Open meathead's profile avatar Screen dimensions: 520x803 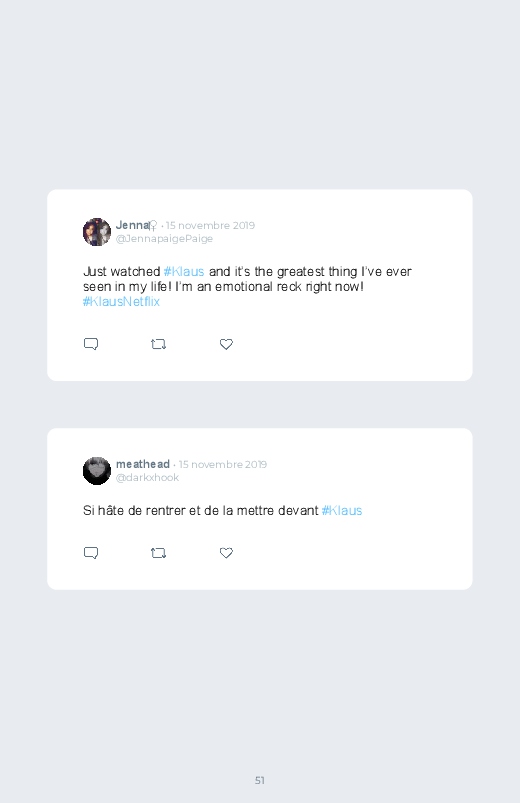(x=97, y=471)
